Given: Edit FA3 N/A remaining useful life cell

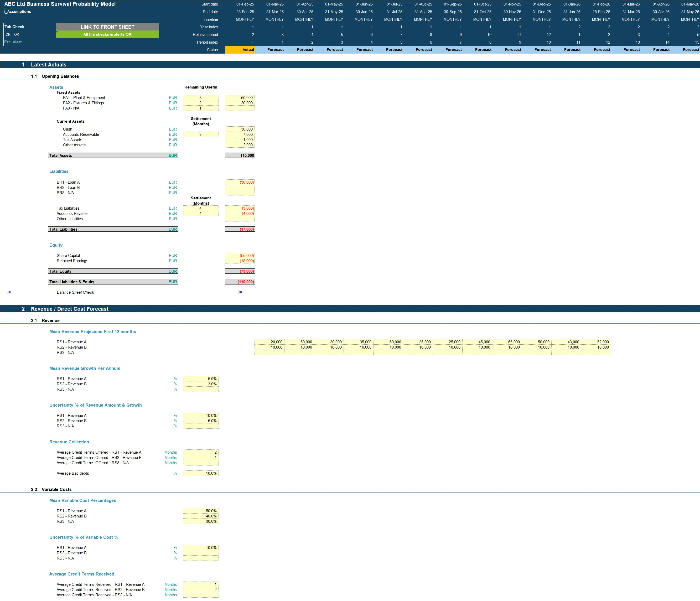Looking at the screenshot, I should [201, 108].
